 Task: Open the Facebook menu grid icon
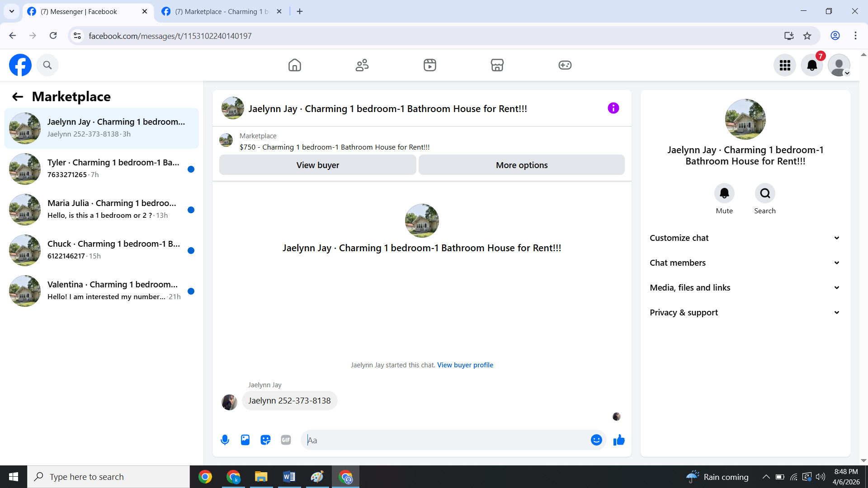click(x=785, y=65)
